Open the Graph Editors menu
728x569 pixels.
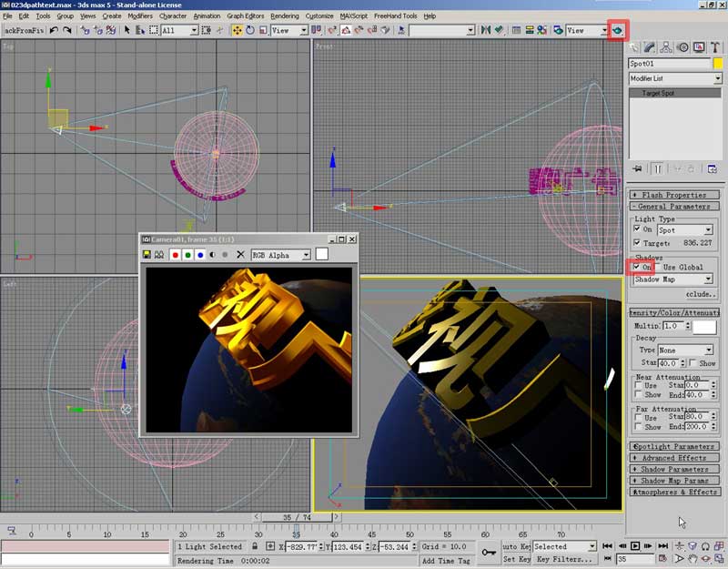point(246,16)
